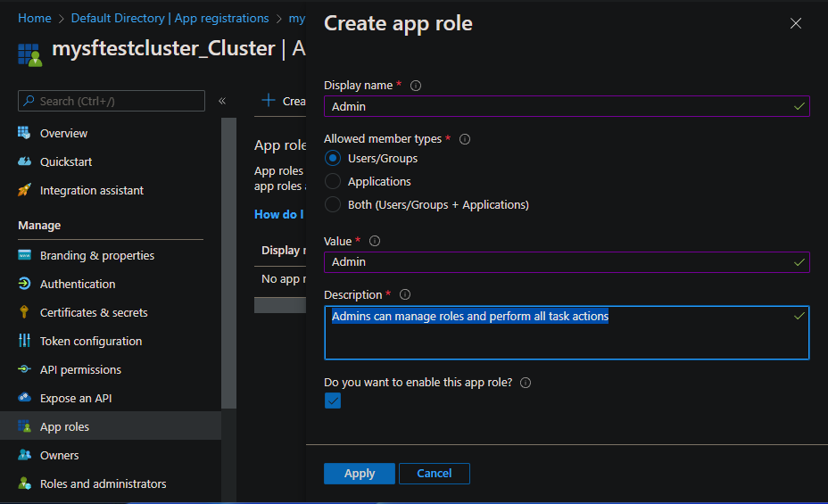The height and width of the screenshot is (504, 828).
Task: Click the API permissions icon
Action: (x=24, y=369)
